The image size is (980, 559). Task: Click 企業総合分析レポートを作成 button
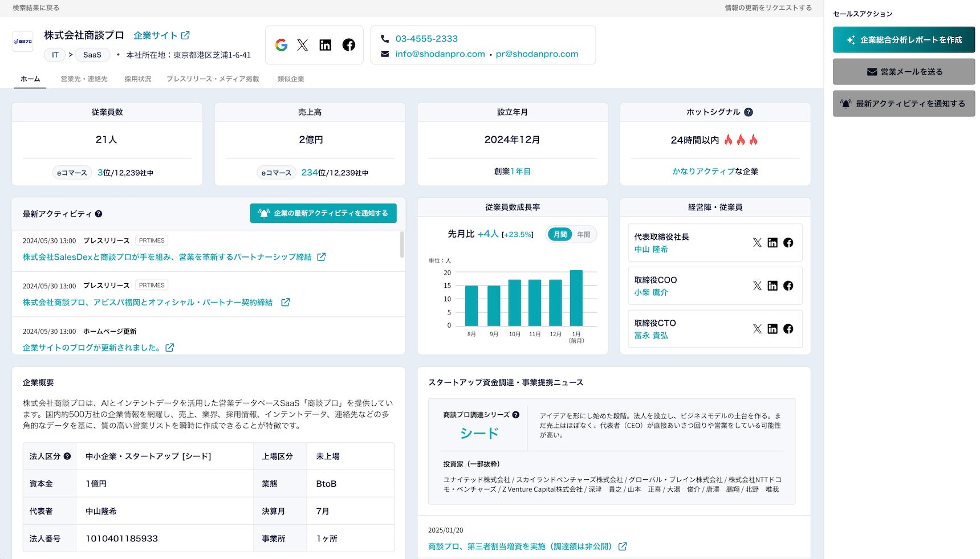pyautogui.click(x=904, y=40)
